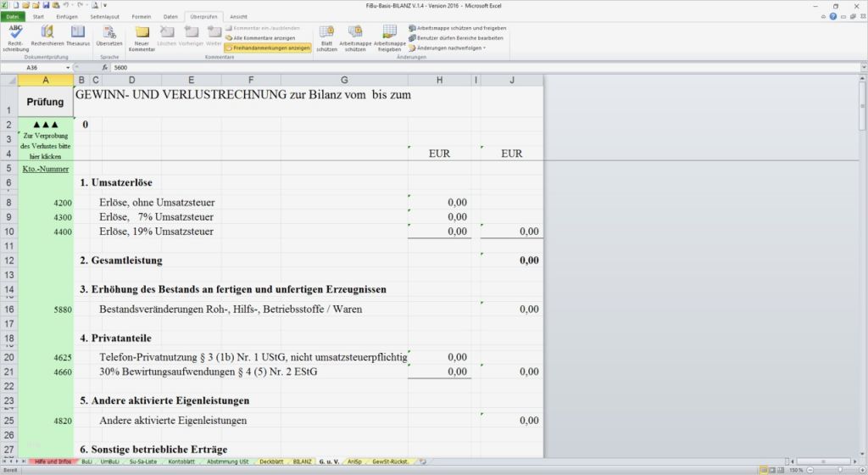Open the Name Box dropdown arrow
The height and width of the screenshot is (475, 868).
68,68
